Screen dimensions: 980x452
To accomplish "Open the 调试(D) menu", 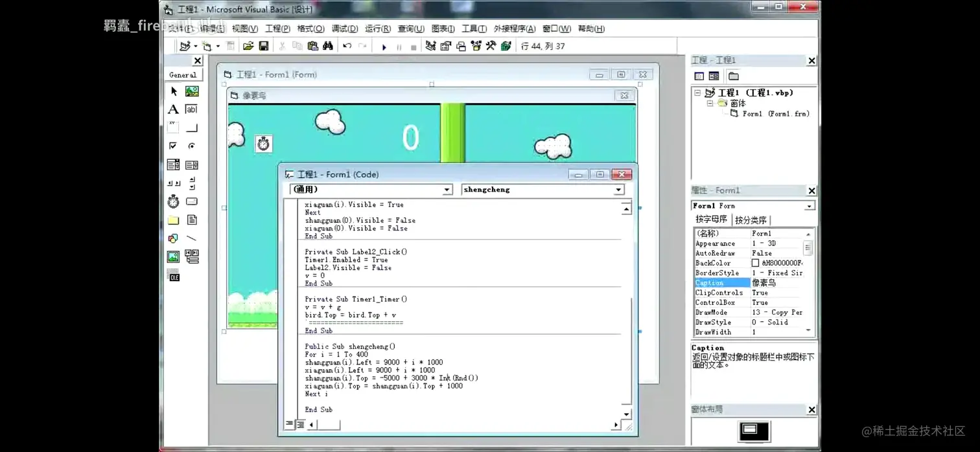I will [344, 28].
